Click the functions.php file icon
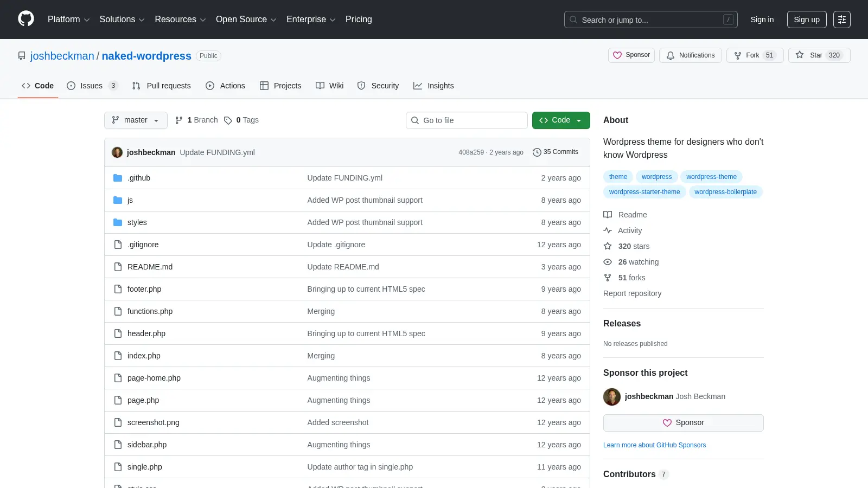868x488 pixels. tap(118, 311)
